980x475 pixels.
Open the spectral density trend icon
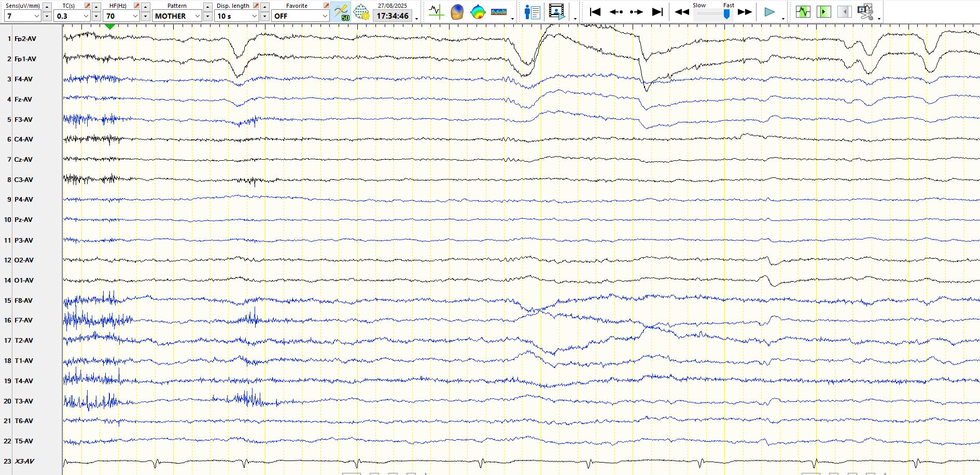(499, 12)
